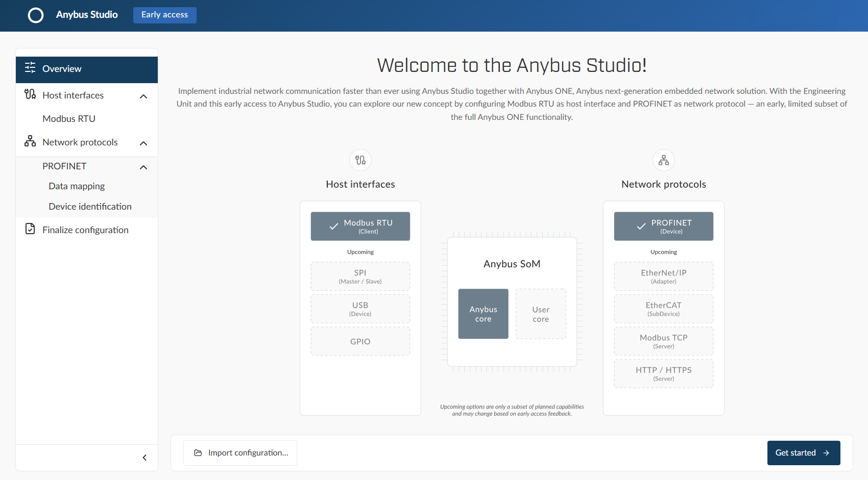This screenshot has height=480, width=868.
Task: Click the Anybus SoM label
Action: [512, 264]
